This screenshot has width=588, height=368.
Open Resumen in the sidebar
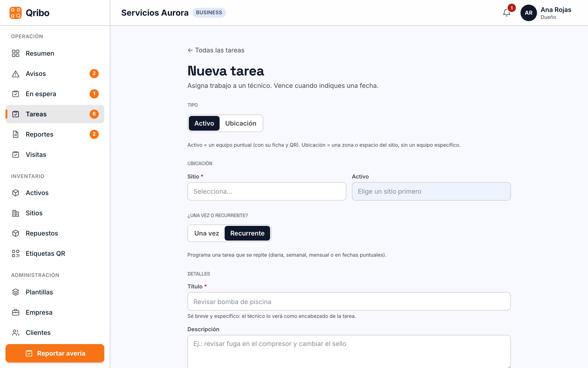(x=55, y=53)
